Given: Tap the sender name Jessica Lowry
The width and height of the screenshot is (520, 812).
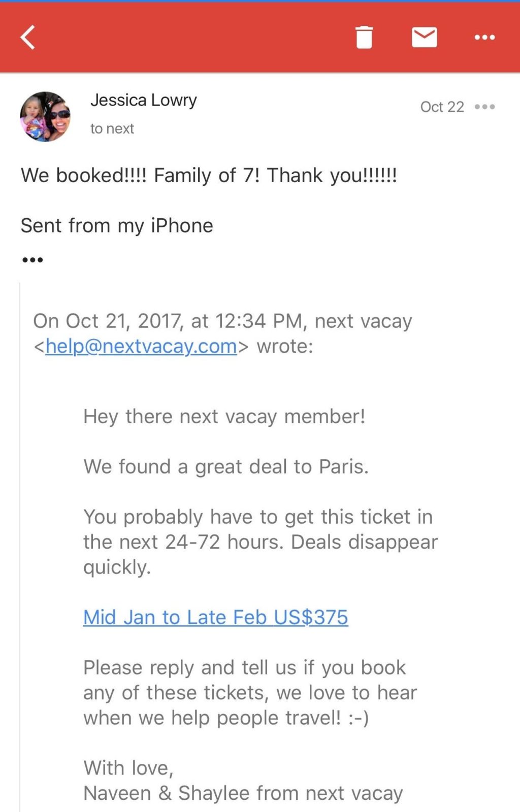Looking at the screenshot, I should tap(144, 100).
